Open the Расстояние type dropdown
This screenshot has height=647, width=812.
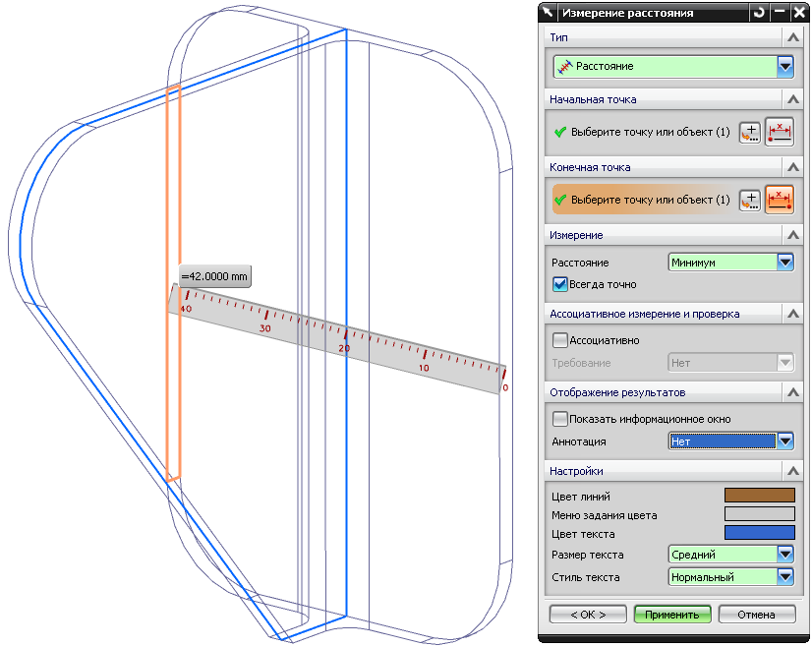click(785, 66)
